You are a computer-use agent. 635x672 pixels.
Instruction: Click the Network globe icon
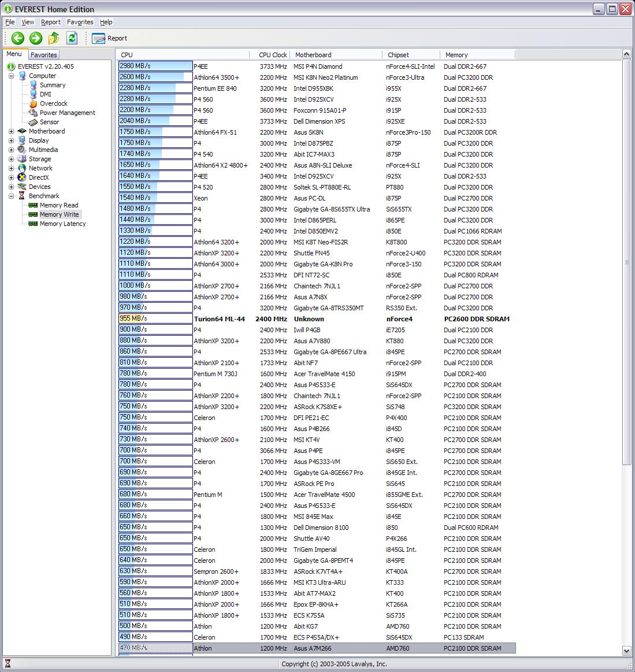pyautogui.click(x=22, y=168)
